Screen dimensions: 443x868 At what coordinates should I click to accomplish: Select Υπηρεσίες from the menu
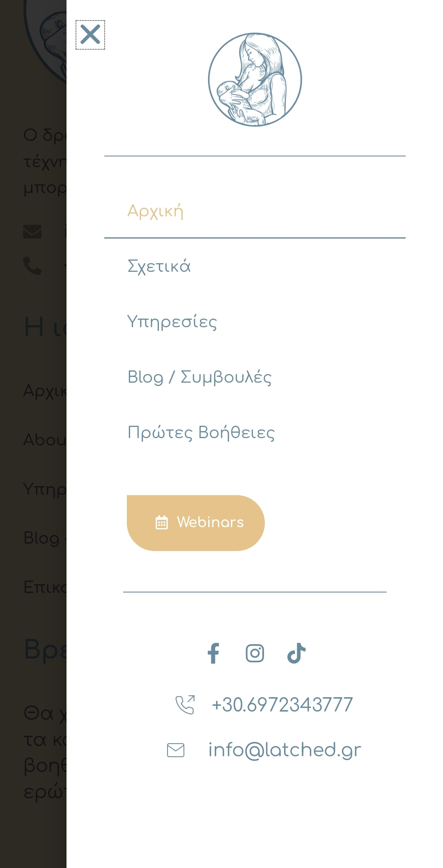[172, 321]
